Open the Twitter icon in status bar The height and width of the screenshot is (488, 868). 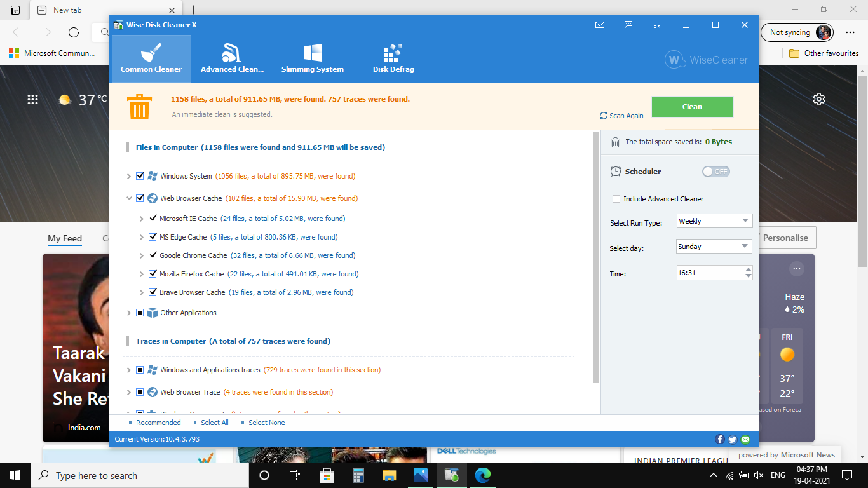733,439
